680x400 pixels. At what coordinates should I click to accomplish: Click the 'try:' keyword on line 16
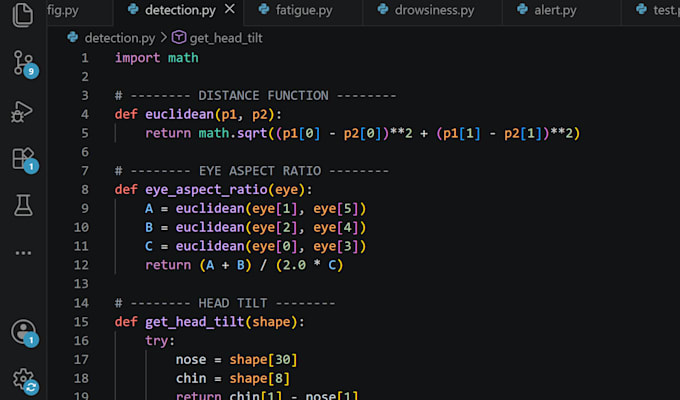(160, 341)
